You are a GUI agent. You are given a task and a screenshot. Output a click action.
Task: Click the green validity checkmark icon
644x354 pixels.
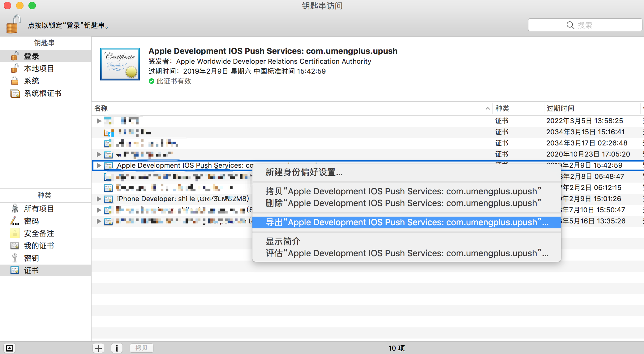(x=152, y=81)
